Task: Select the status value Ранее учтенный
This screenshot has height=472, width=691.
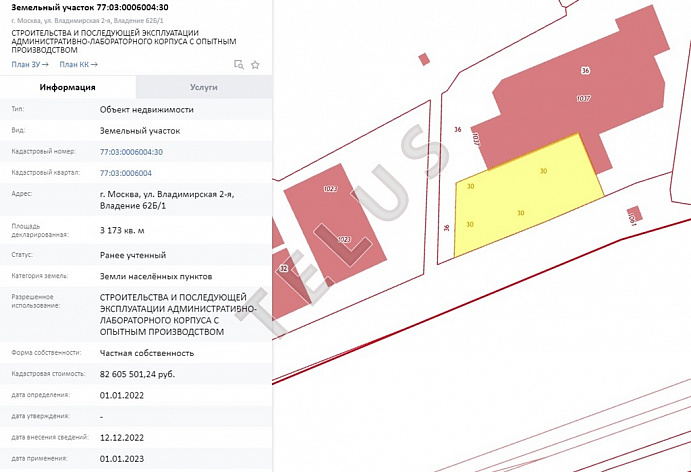Action: click(133, 255)
